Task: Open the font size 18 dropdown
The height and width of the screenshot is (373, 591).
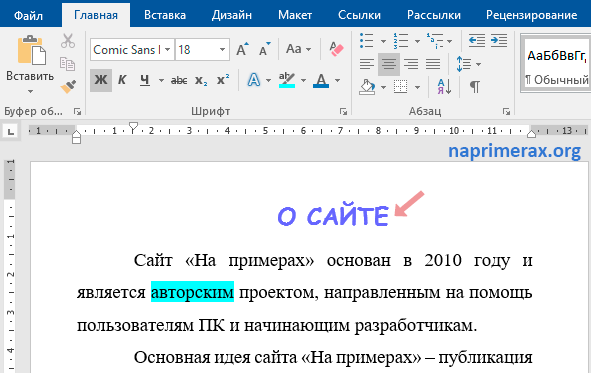Action: tap(222, 49)
